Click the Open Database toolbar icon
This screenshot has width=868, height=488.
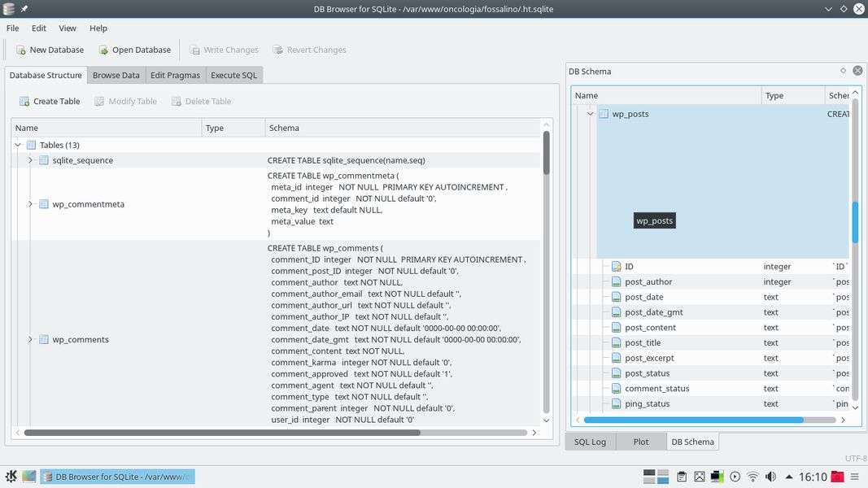pyautogui.click(x=103, y=50)
